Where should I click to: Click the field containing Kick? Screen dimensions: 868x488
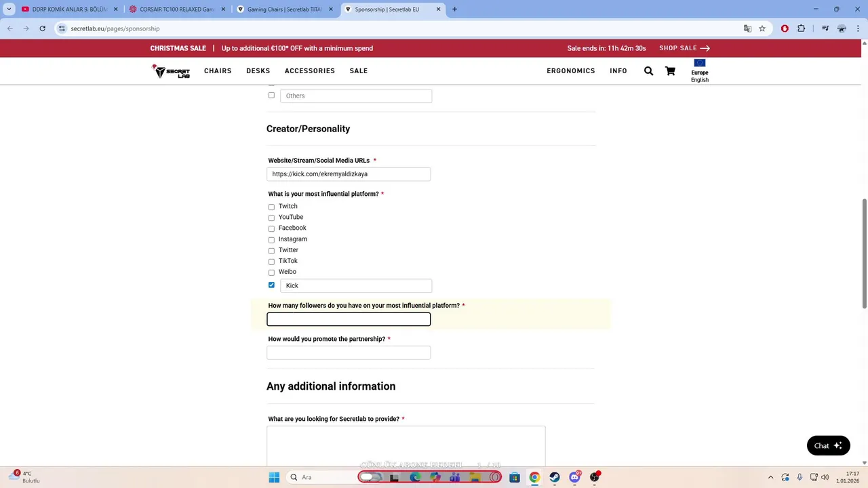356,286
